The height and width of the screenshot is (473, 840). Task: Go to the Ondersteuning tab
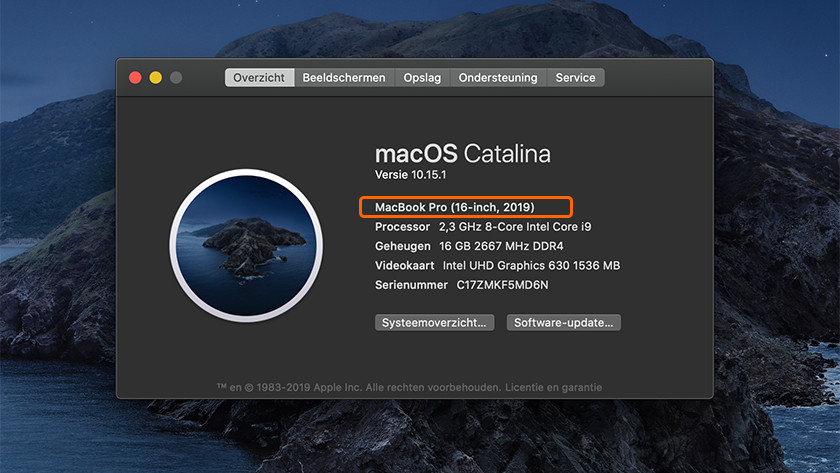point(498,78)
